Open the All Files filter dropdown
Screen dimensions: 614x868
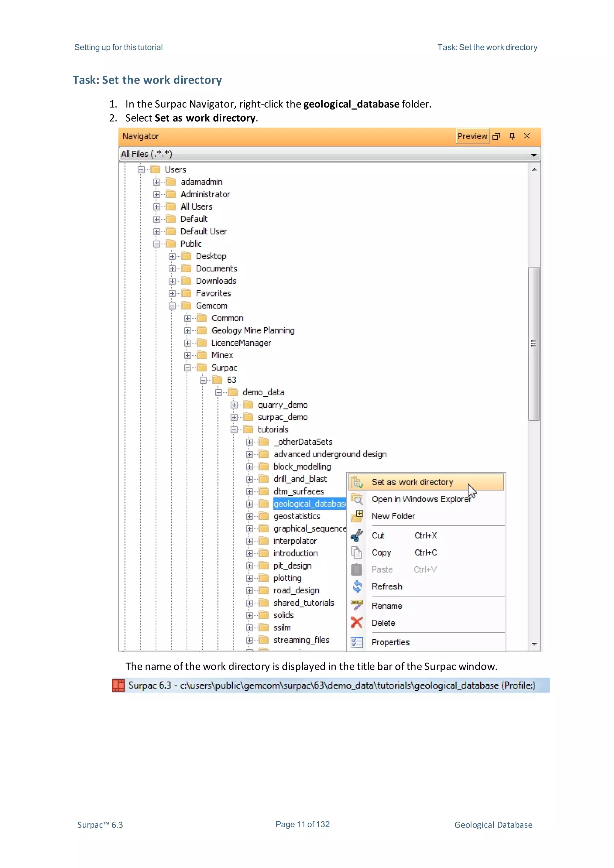pyautogui.click(x=533, y=155)
